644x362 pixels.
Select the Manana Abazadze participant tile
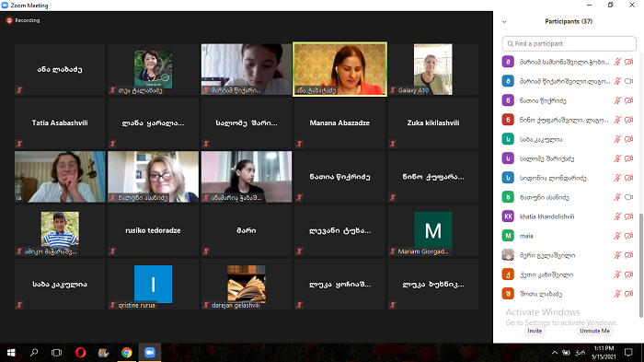point(339,123)
